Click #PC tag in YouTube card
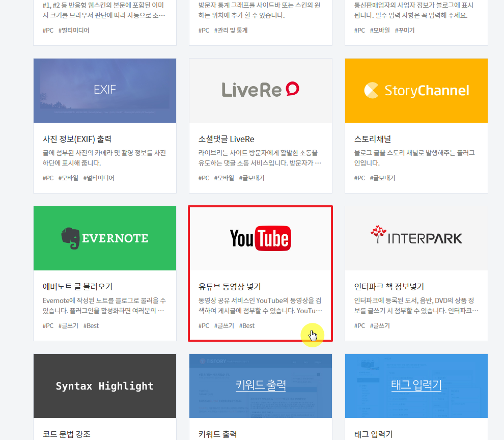 point(204,326)
